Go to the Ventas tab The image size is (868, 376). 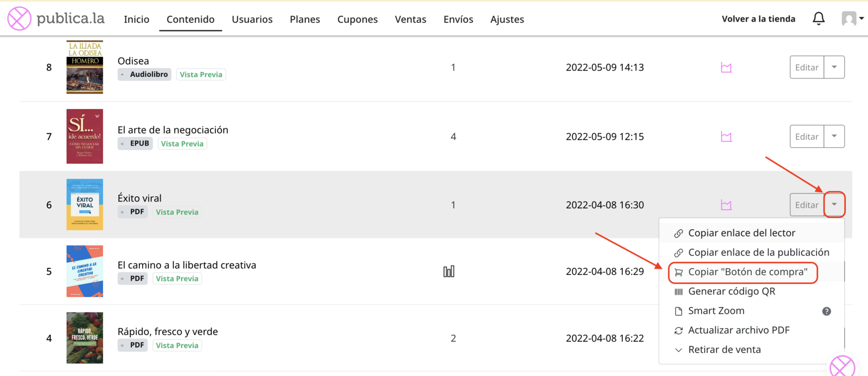point(411,19)
